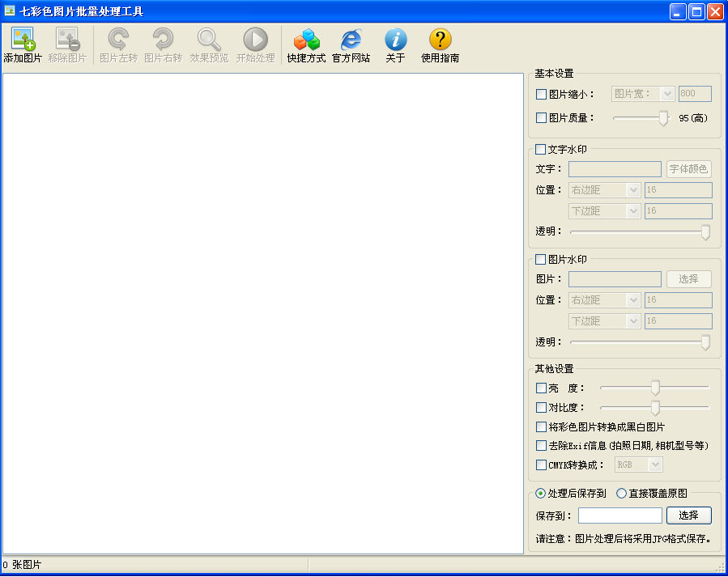The image size is (728, 577).
Task: Select the 图片左转 rotate left icon
Action: click(x=119, y=44)
